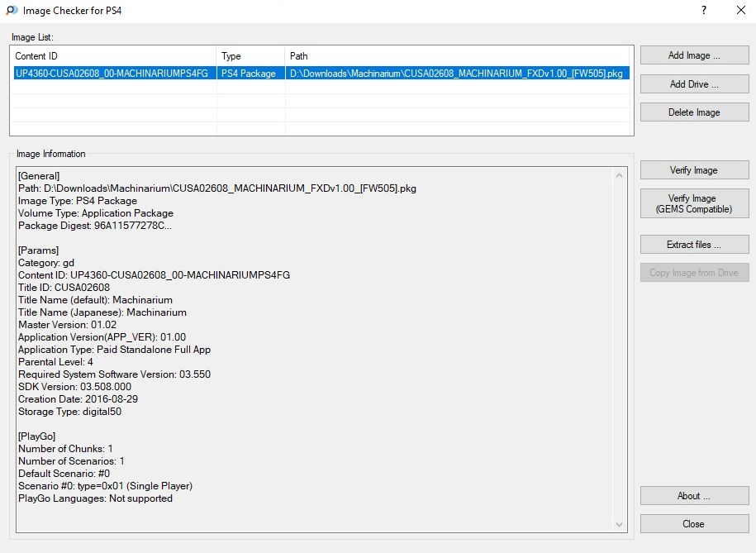756x553 pixels.
Task: Sort by the Content ID column header
Action: click(113, 56)
